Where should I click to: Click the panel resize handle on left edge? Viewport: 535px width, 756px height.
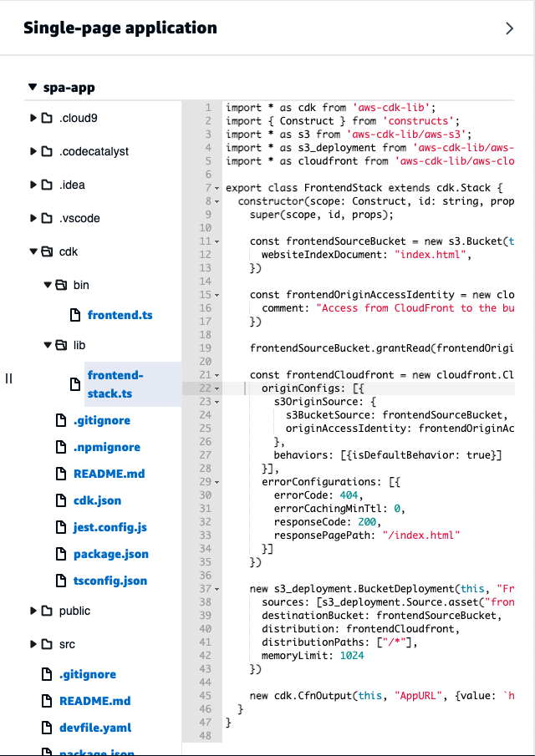8,378
